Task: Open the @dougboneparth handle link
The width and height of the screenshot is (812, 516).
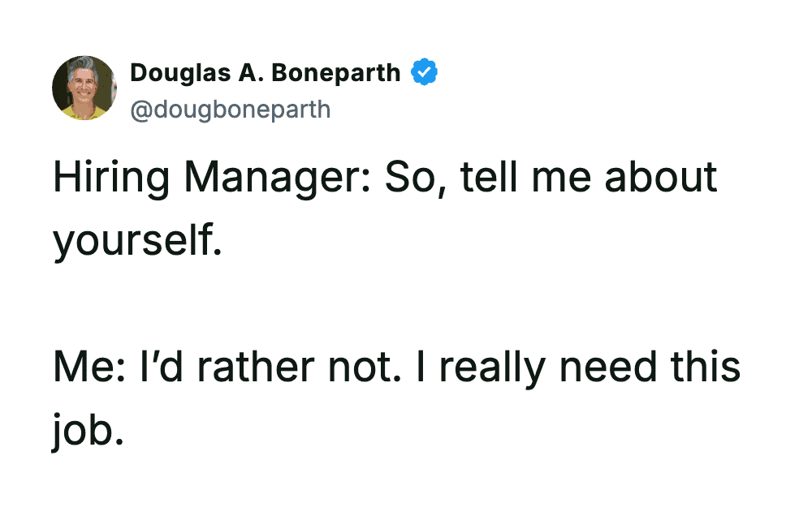Action: point(231,109)
